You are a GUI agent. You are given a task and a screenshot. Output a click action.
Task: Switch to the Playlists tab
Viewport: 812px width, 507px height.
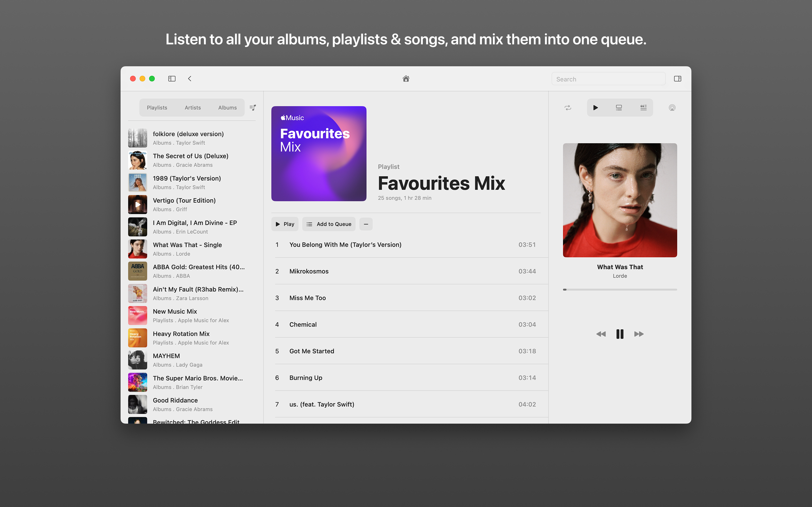pos(157,108)
